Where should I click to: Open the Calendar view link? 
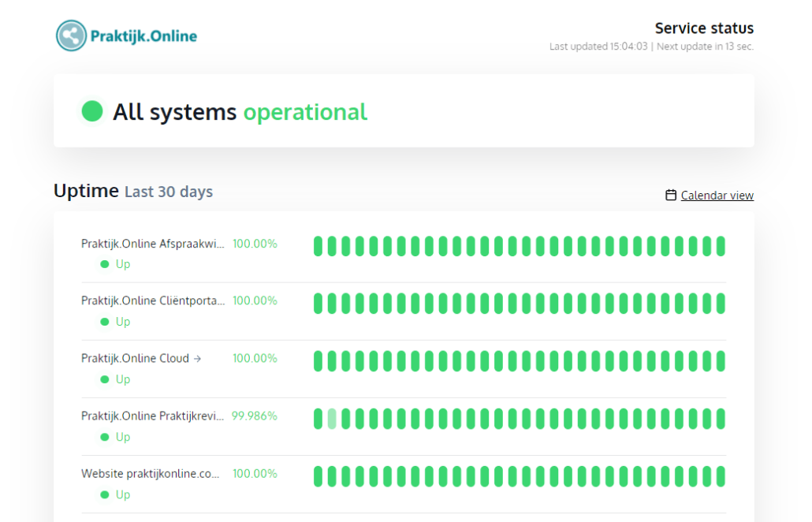coord(717,196)
